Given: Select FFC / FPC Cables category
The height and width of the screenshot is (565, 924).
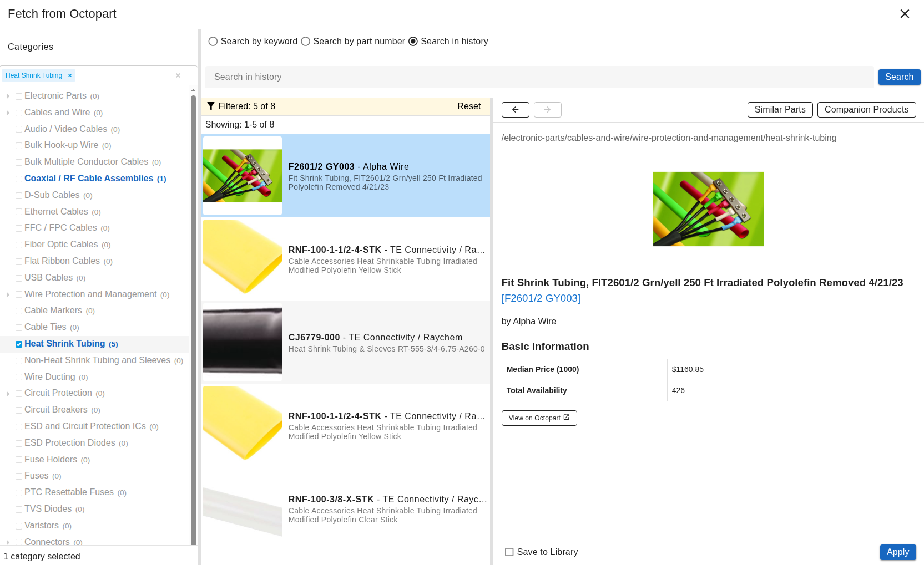Looking at the screenshot, I should click(x=60, y=228).
